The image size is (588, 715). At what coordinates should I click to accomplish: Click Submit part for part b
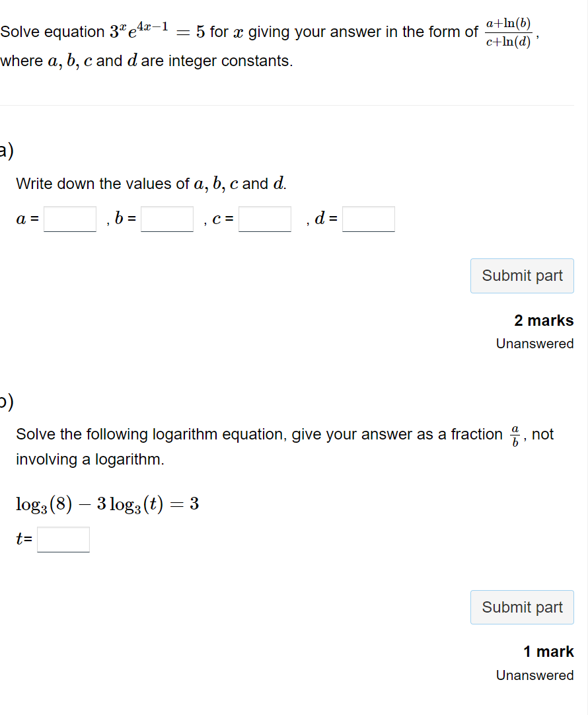coord(522,607)
